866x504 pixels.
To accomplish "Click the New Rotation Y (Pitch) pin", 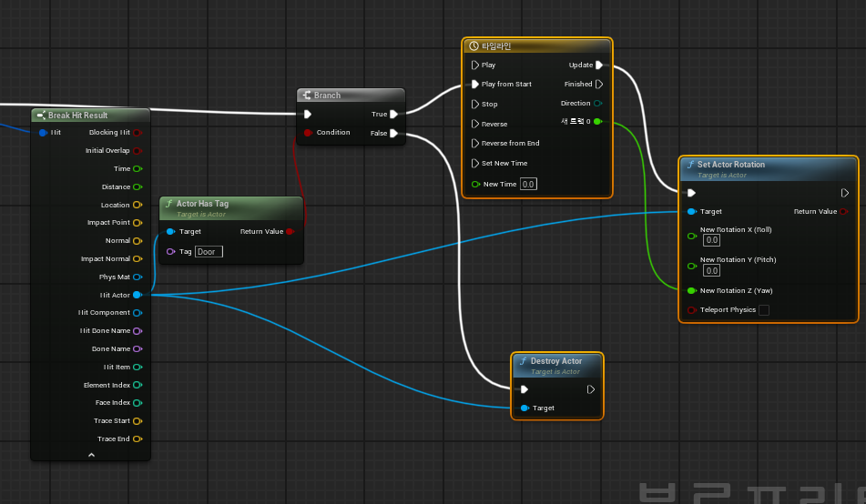I will click(691, 266).
